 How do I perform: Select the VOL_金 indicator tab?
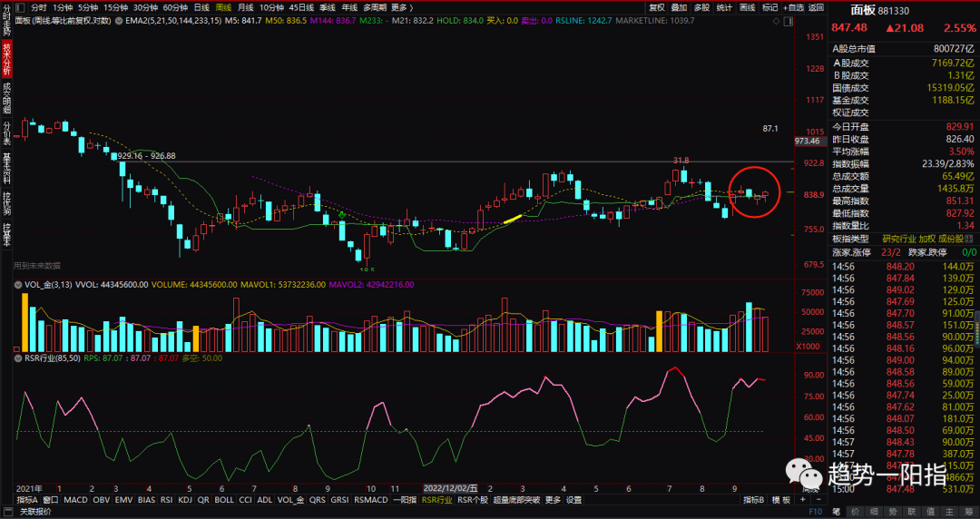click(290, 500)
